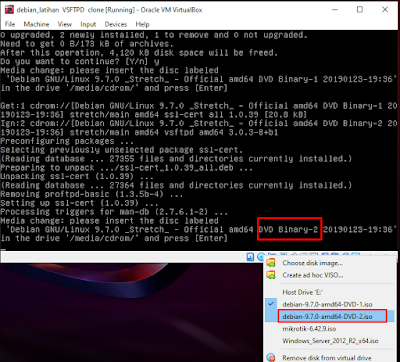Click 'Selecting previously unselected package ssl-cert' line

point(122,150)
